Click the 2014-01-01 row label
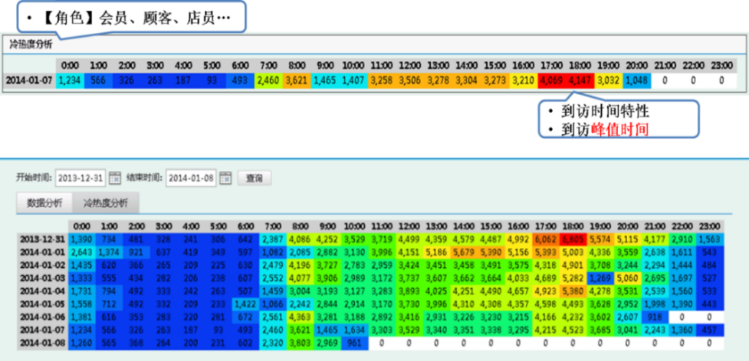Viewport: 749px width, 361px height. click(42, 251)
